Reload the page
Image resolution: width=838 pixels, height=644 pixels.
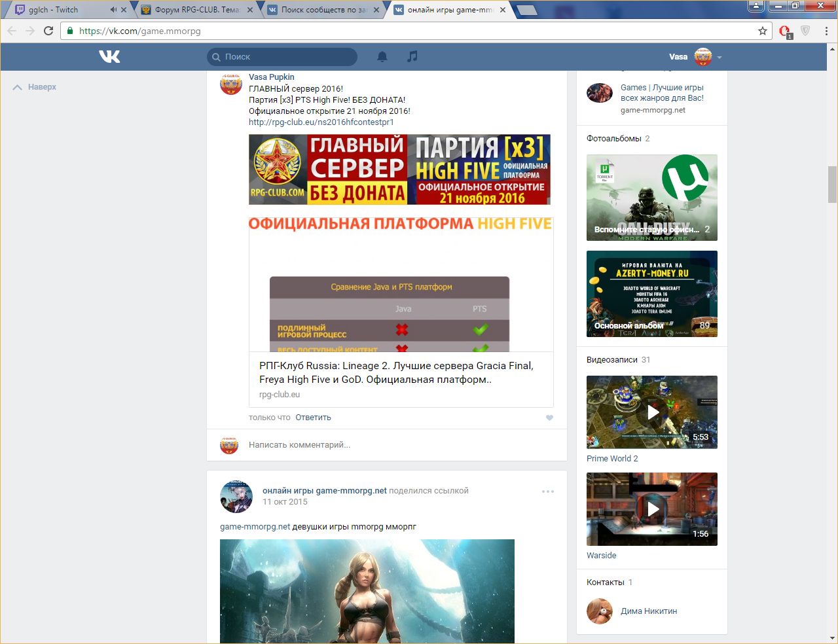coord(48,31)
